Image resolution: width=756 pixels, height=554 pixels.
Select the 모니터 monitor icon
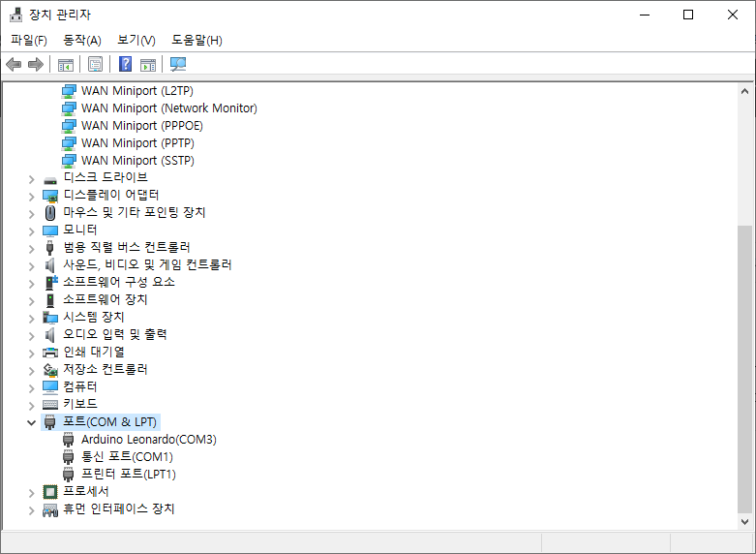pyautogui.click(x=50, y=231)
